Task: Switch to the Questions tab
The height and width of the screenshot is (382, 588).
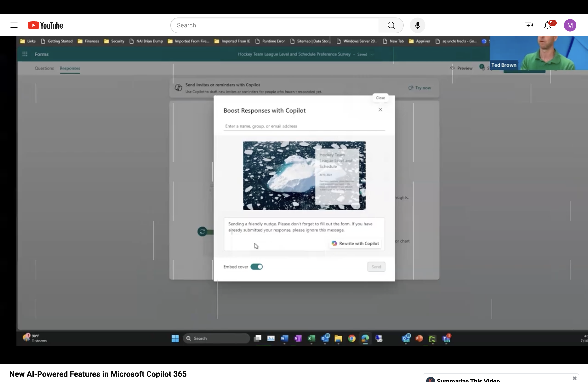Action: tap(44, 68)
